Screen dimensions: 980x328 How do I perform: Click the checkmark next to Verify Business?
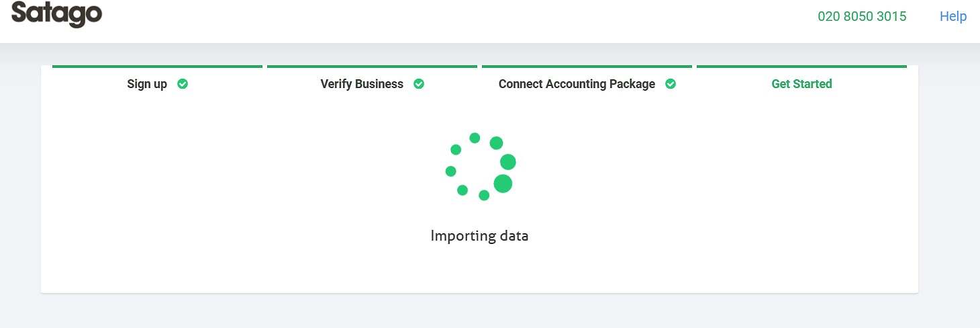click(419, 84)
